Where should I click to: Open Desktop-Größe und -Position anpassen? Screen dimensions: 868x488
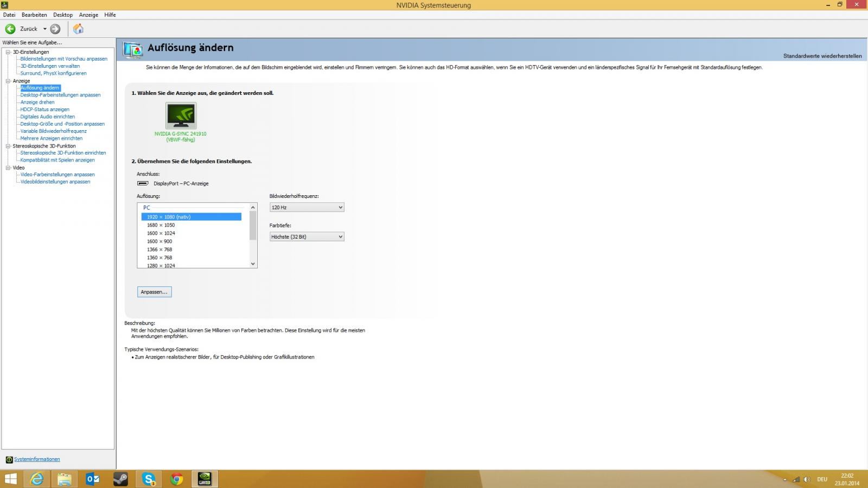coord(62,124)
